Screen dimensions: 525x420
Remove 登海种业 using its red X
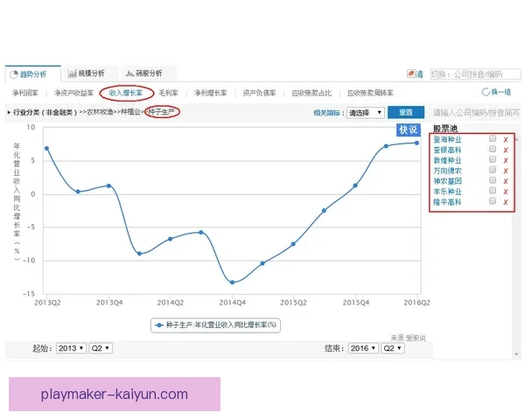506,140
